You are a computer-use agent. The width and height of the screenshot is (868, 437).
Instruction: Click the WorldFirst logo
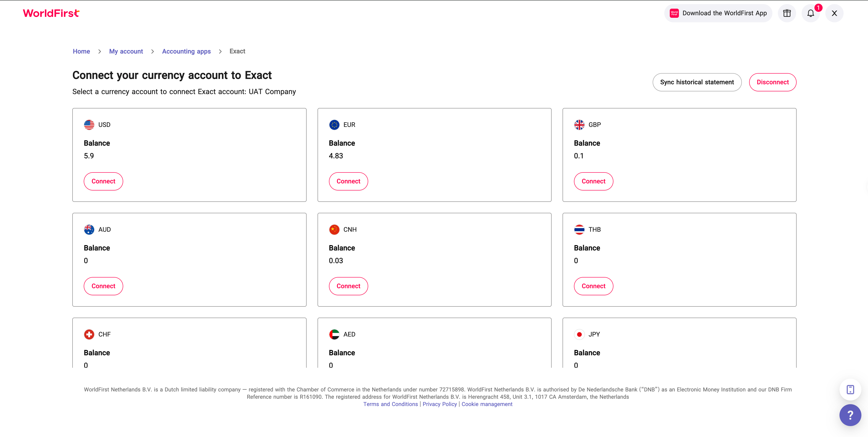click(51, 13)
